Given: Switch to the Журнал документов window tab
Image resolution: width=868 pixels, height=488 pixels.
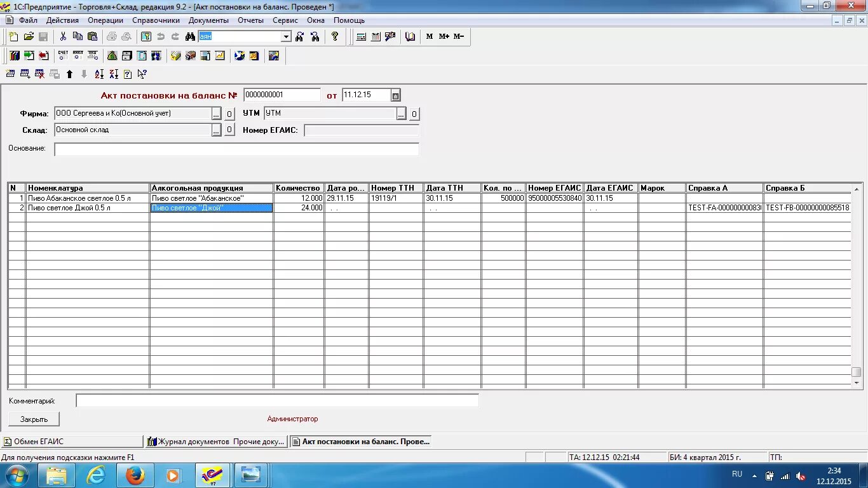Looking at the screenshot, I should [x=217, y=442].
